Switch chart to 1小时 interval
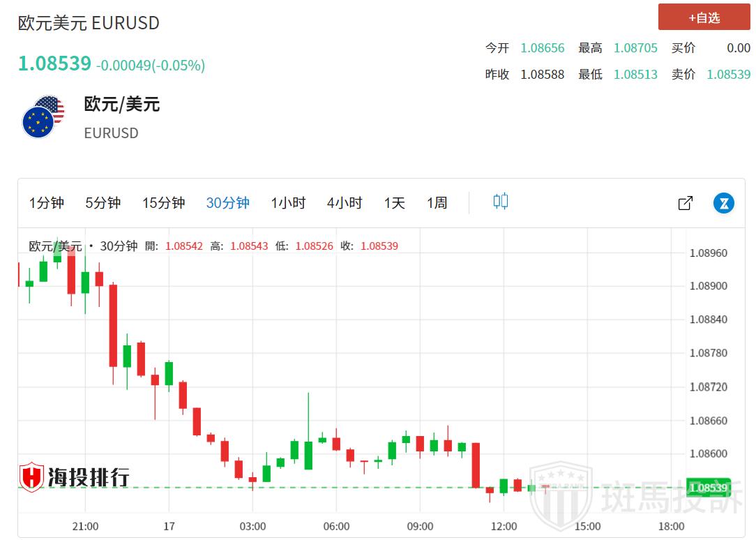756x540 pixels. 288,203
